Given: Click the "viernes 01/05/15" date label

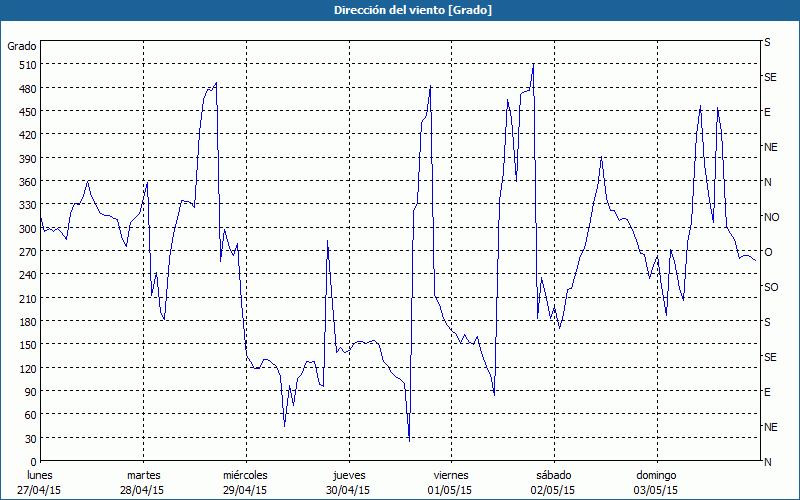Looking at the screenshot, I should coord(450,483).
